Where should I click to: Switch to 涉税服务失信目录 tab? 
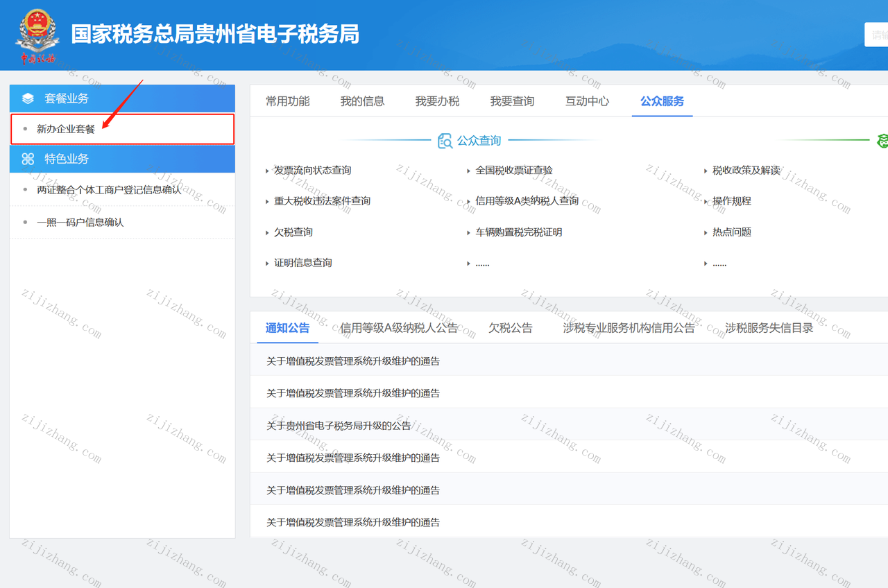(769, 328)
